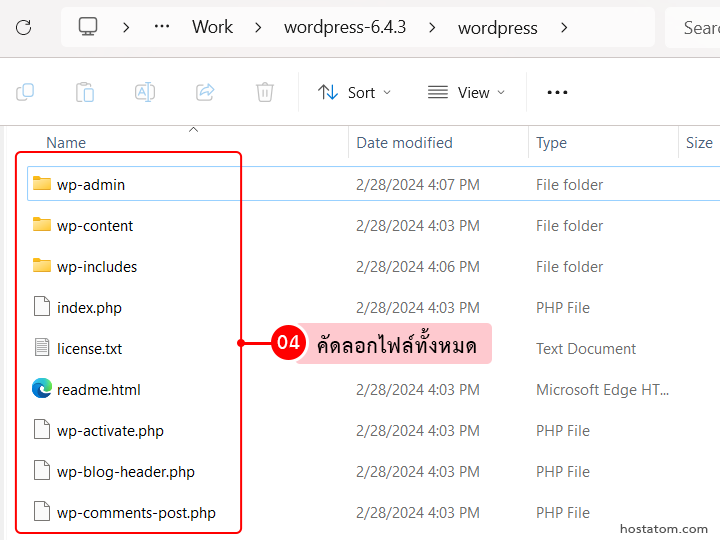This screenshot has width=720, height=540.
Task: Navigate to Work folder in breadcrumb
Action: (x=212, y=27)
